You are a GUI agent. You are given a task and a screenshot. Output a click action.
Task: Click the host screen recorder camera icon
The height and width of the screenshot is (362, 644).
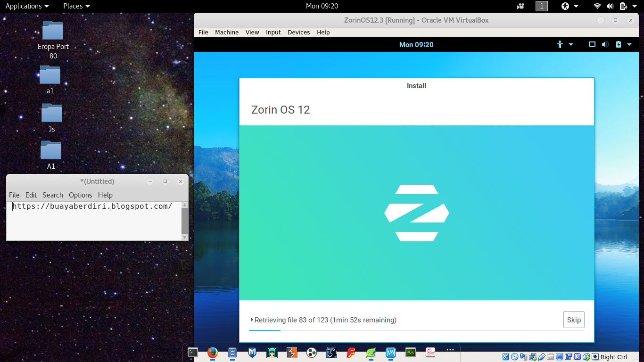[x=520, y=6]
